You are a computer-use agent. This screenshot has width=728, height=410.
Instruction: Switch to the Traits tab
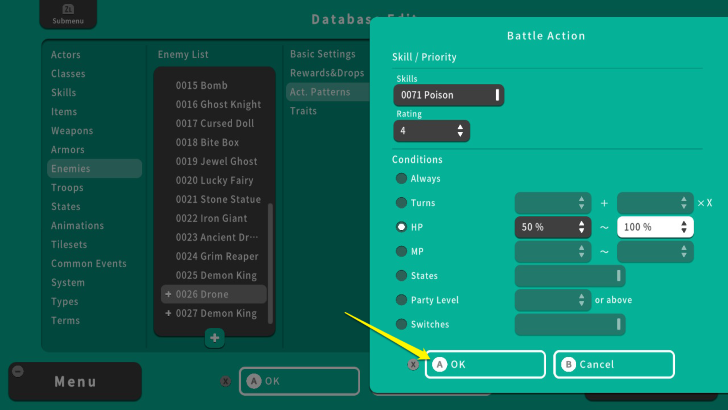click(x=303, y=111)
